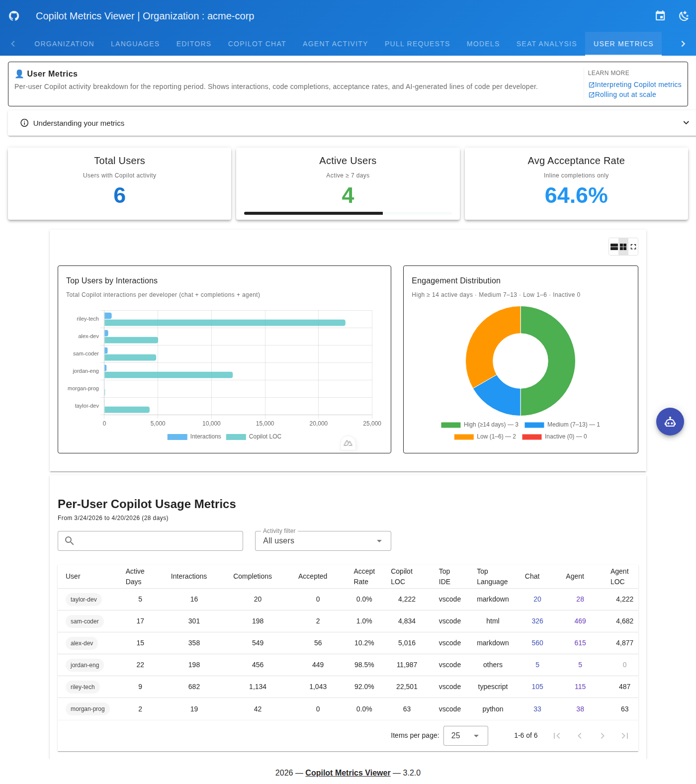Go to previous page of table
Viewport: 696px width, 784px height.
pos(580,736)
